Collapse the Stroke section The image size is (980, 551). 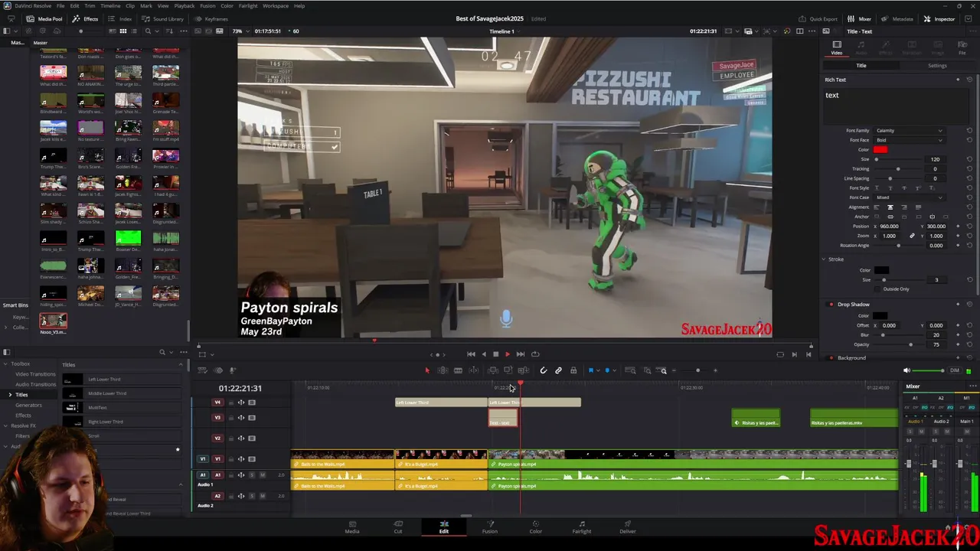(824, 259)
